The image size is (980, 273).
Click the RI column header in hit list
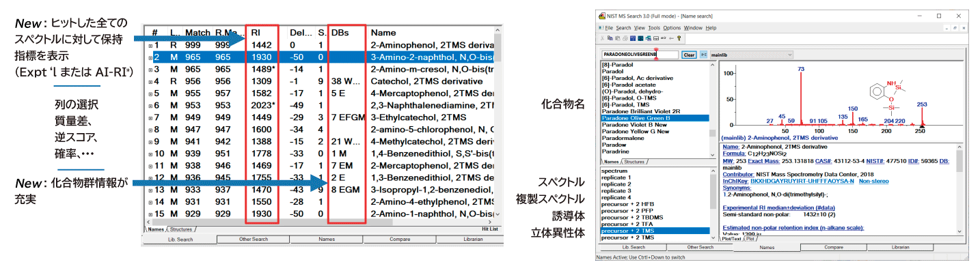point(256,33)
